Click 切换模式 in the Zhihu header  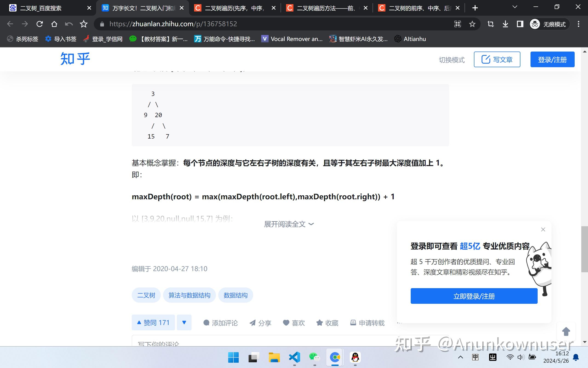452,60
